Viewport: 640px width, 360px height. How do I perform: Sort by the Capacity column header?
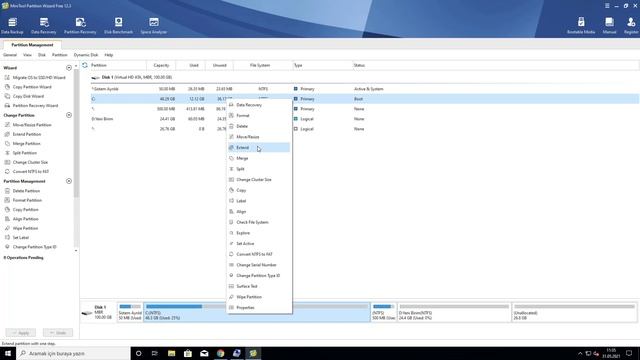coord(161,65)
